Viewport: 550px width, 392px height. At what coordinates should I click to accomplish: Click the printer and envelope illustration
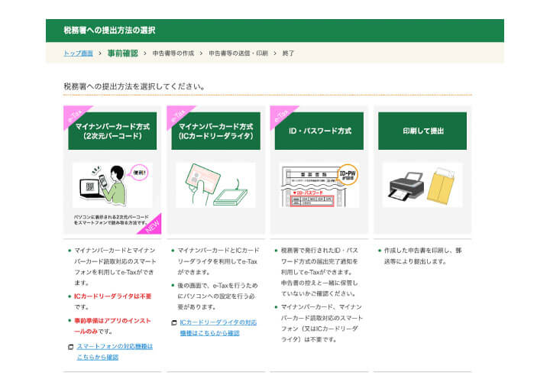[422, 185]
